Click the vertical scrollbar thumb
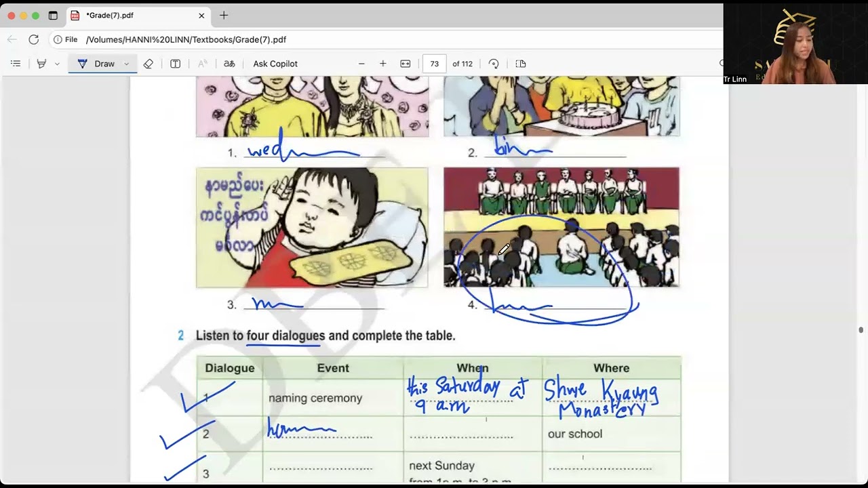Image resolution: width=868 pixels, height=488 pixels. (861, 330)
